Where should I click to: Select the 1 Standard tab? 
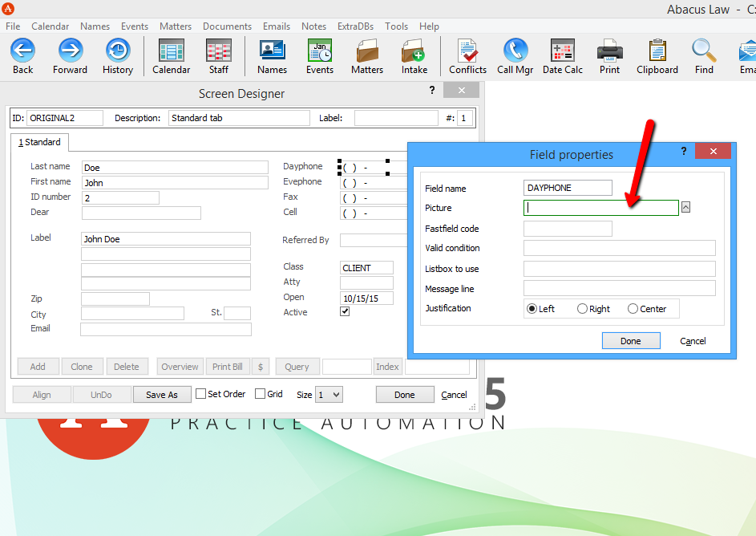coord(39,142)
